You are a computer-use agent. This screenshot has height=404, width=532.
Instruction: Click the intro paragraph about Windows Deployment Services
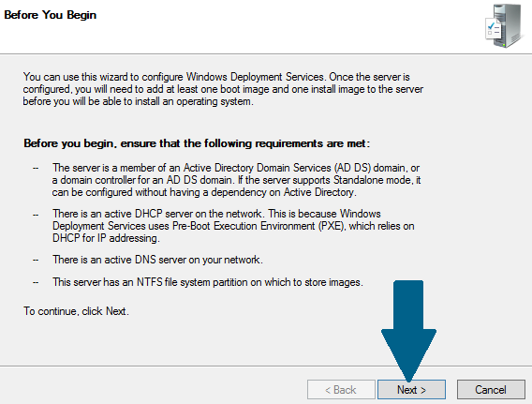tap(223, 89)
